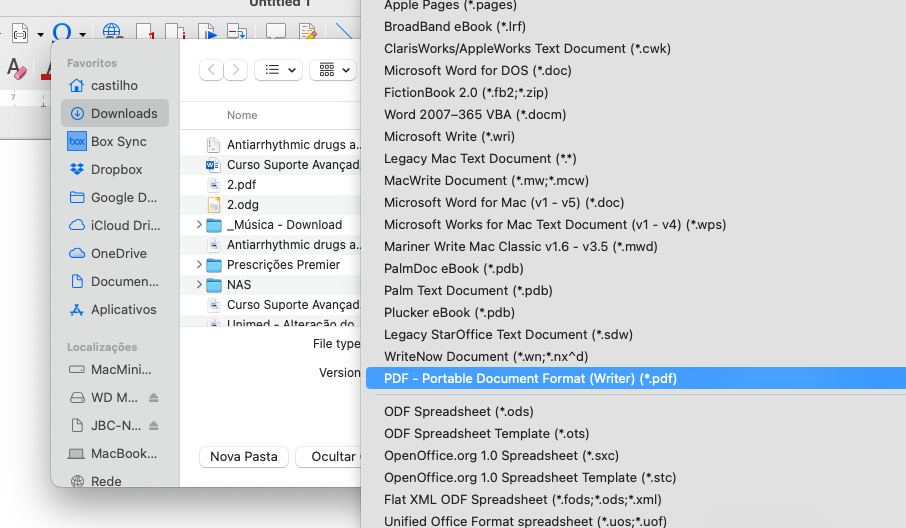Viewport: 906px width, 528px height.
Task: Go forward using the right arrow
Action: 235,70
